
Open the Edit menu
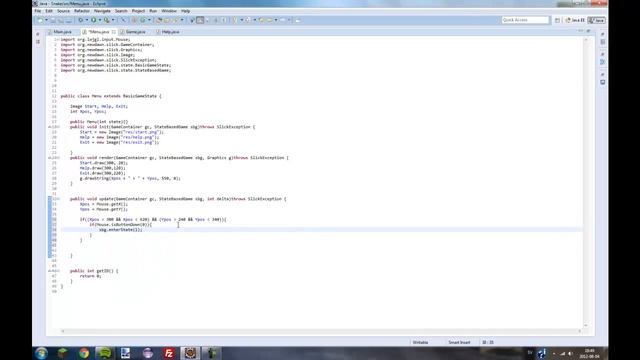[x=49, y=11]
